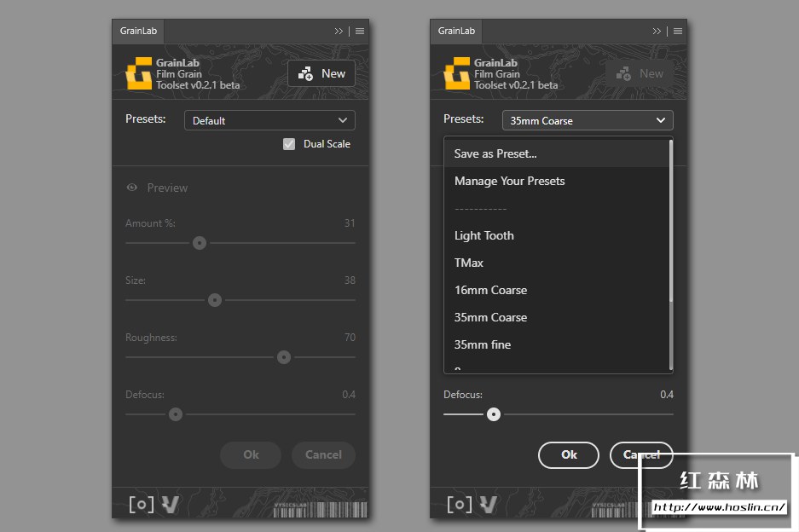Select the TMax preset
The image size is (799, 532).
pyautogui.click(x=557, y=263)
